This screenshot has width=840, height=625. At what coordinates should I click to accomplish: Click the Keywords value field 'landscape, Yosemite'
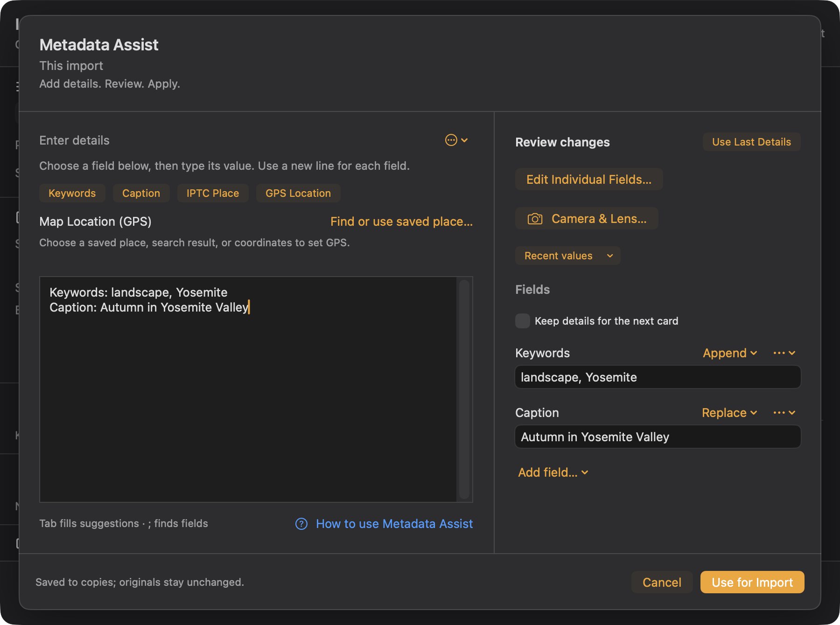pos(658,377)
